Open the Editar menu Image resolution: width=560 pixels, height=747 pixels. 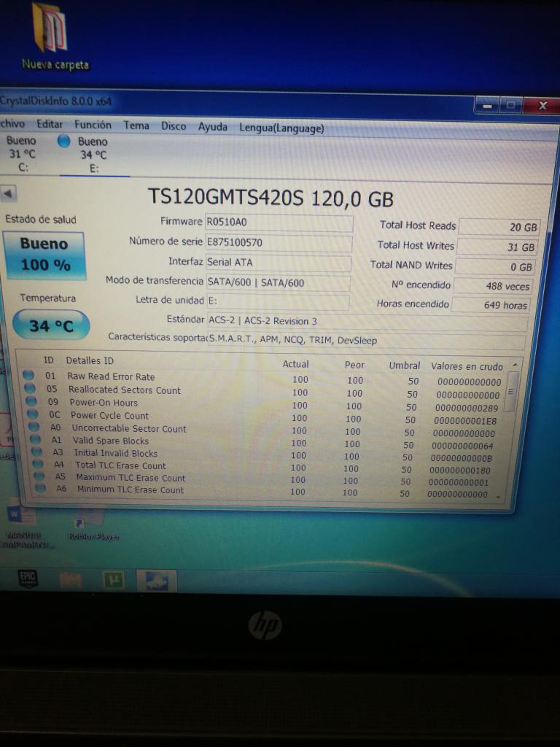click(50, 124)
